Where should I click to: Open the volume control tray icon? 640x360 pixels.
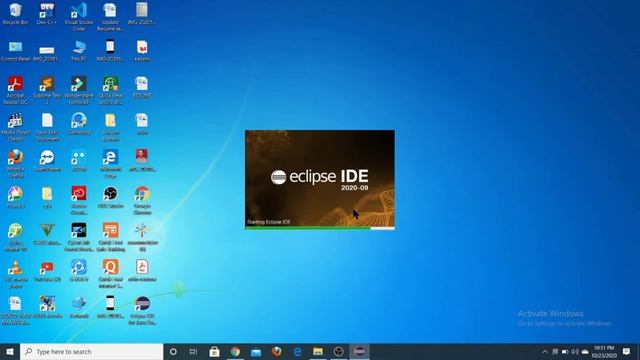point(575,351)
